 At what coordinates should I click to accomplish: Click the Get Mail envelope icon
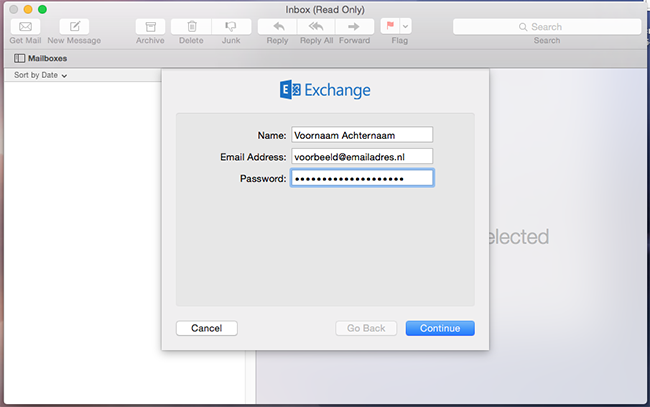click(x=25, y=27)
